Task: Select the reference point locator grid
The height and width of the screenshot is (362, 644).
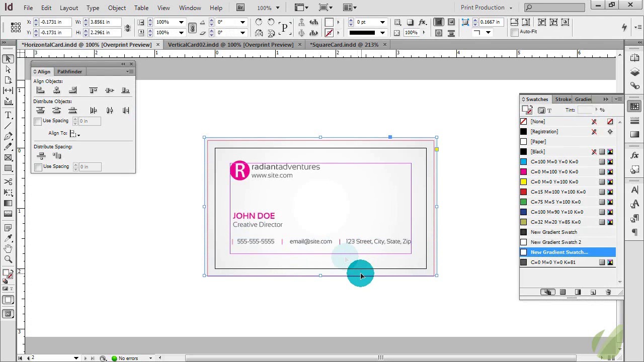Action: tap(16, 27)
